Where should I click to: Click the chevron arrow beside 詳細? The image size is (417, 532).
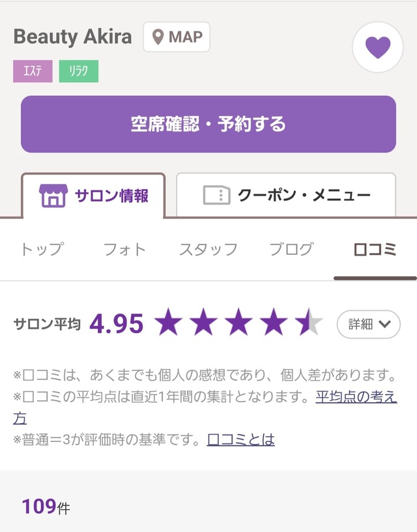[385, 325]
